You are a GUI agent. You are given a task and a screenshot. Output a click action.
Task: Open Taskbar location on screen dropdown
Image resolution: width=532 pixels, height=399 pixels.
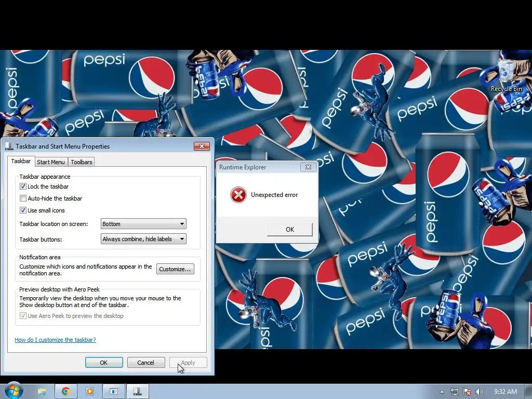click(143, 224)
